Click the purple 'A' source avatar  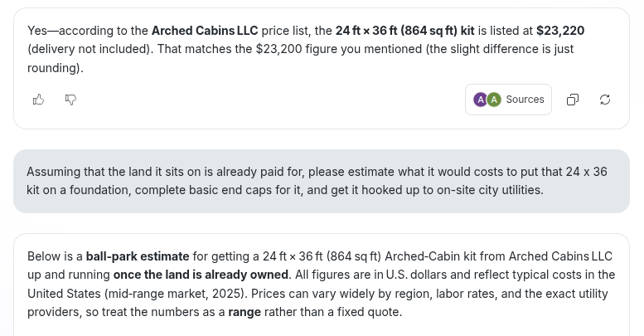(x=480, y=100)
